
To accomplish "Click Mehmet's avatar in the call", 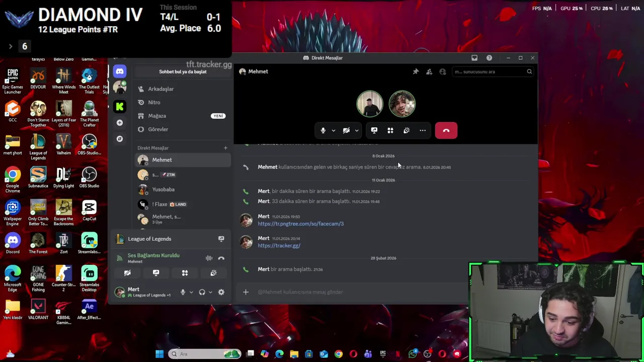I will click(370, 104).
